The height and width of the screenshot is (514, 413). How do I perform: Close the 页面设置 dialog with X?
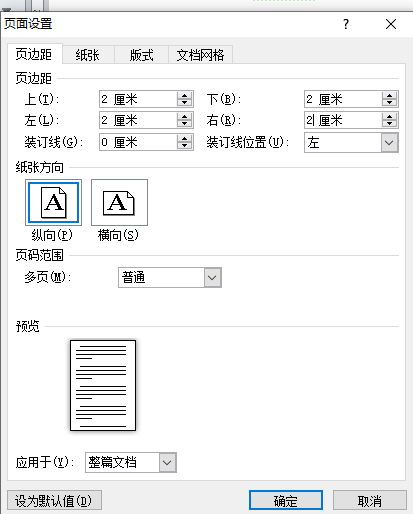(x=391, y=24)
